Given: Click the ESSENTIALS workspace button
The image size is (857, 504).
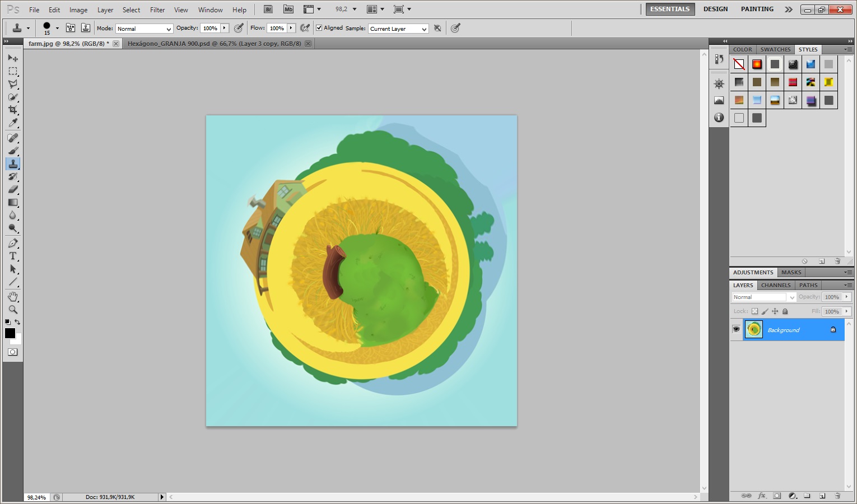Looking at the screenshot, I should [x=670, y=9].
